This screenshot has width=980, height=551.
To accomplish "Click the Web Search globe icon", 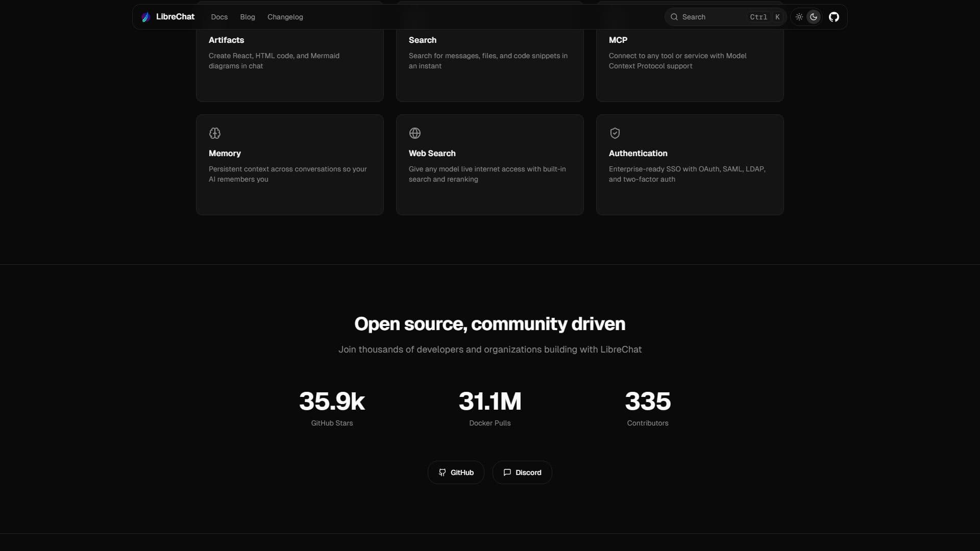I will click(x=415, y=133).
